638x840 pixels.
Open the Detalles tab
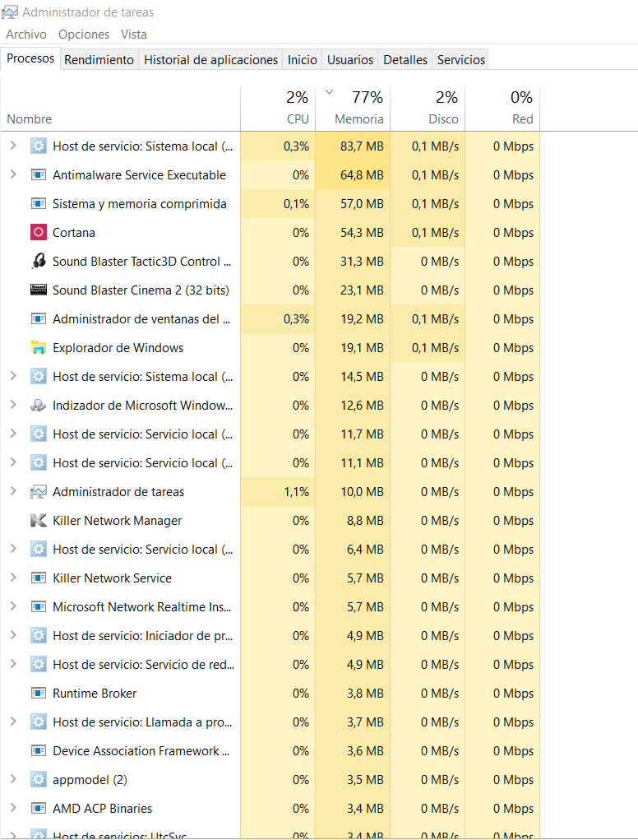click(x=405, y=59)
